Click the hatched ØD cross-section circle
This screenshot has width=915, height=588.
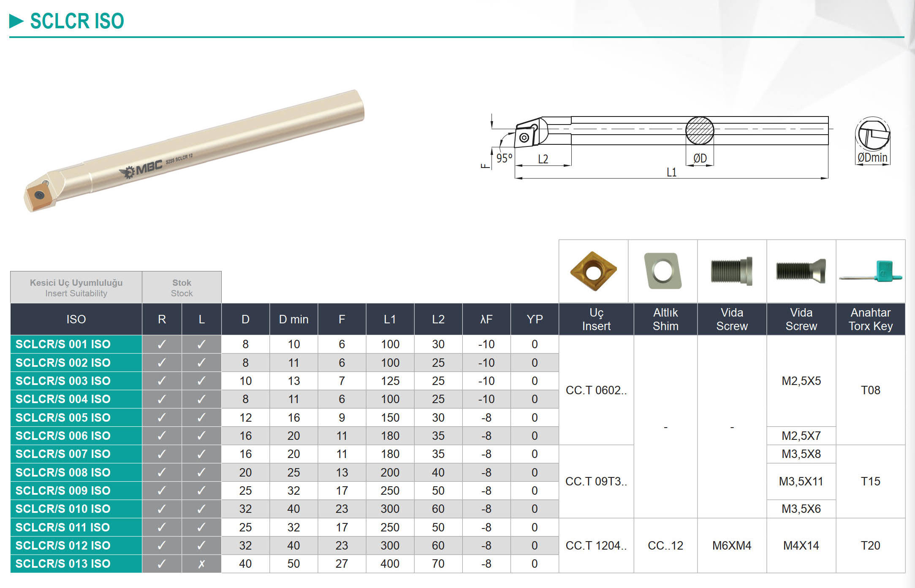[x=699, y=131]
